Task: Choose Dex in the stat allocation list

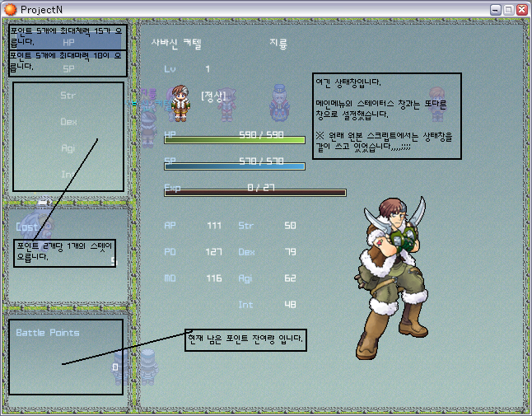Action: point(68,122)
